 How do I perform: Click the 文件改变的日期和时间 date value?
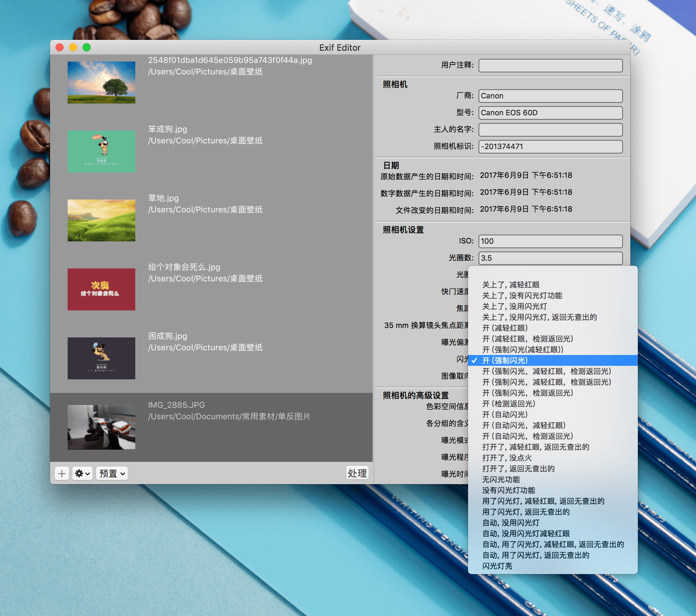click(526, 209)
